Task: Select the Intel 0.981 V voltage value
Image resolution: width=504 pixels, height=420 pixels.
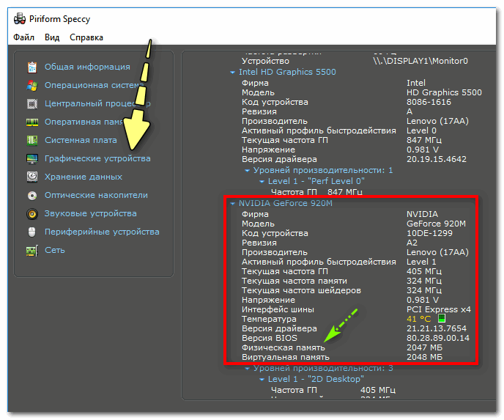Action: (423, 150)
